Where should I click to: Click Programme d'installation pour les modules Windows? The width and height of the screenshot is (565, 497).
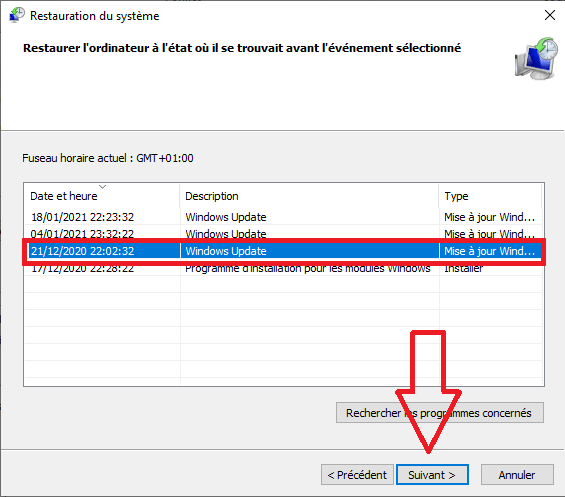(x=308, y=268)
